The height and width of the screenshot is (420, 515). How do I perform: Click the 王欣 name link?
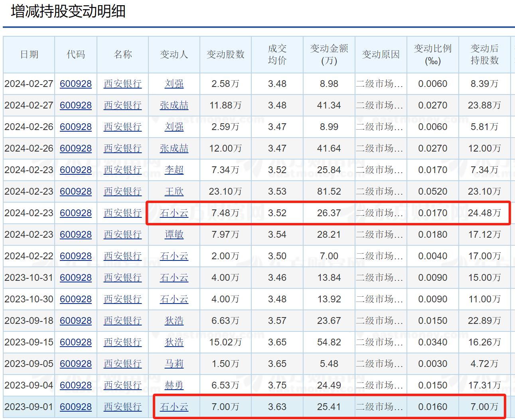174,191
